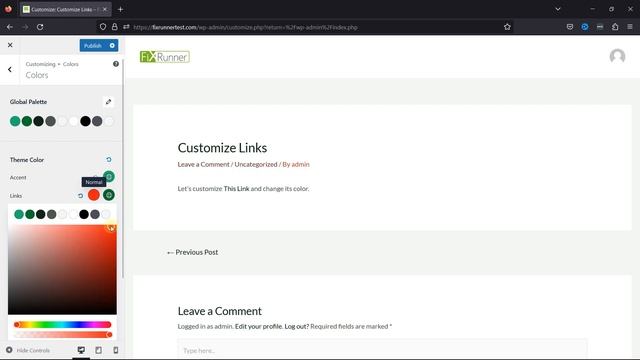Image resolution: width=640 pixels, height=360 pixels.
Task: Open a new browser tab plus
Action: tap(120, 9)
